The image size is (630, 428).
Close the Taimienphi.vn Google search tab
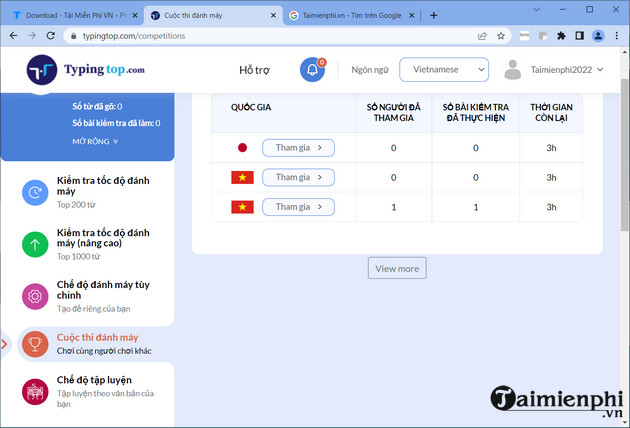pos(411,15)
